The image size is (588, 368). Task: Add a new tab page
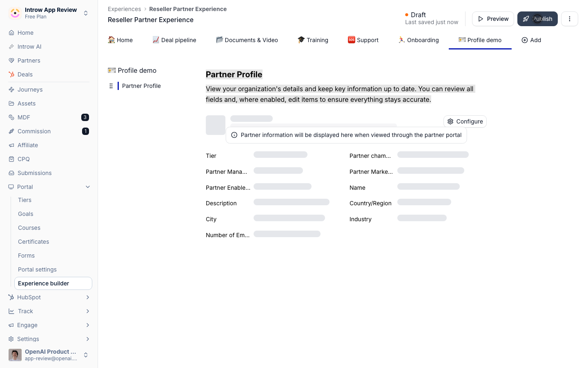coord(531,40)
